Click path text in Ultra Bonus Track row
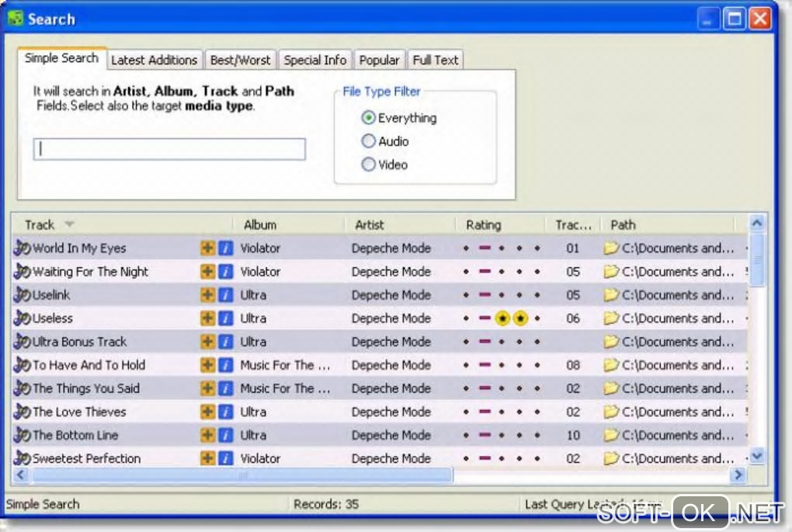The height and width of the screenshot is (532, 792). point(678,342)
